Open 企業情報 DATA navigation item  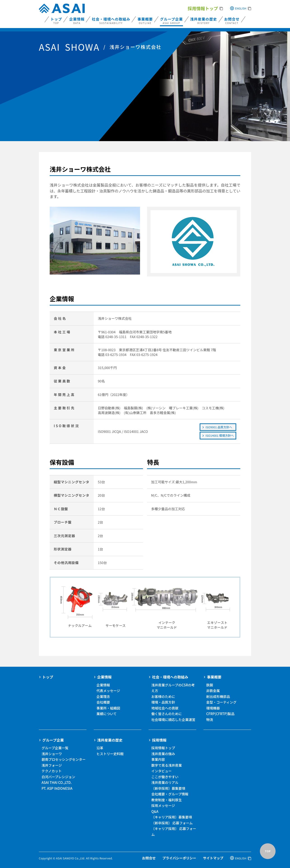click(77, 21)
